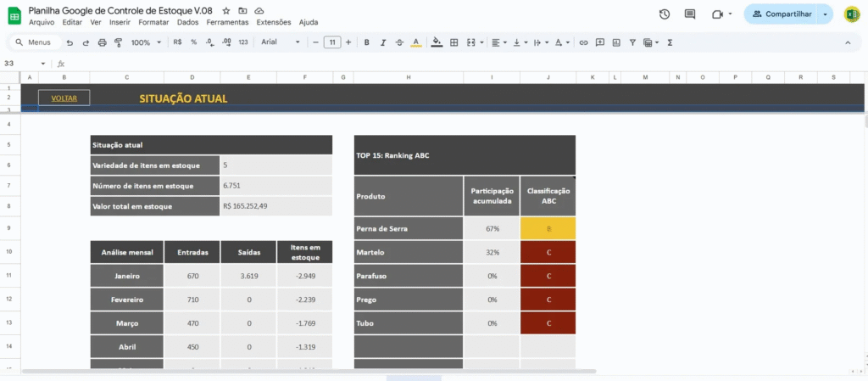Click the paint format roller icon
Image resolution: width=868 pixels, height=381 pixels.
118,42
